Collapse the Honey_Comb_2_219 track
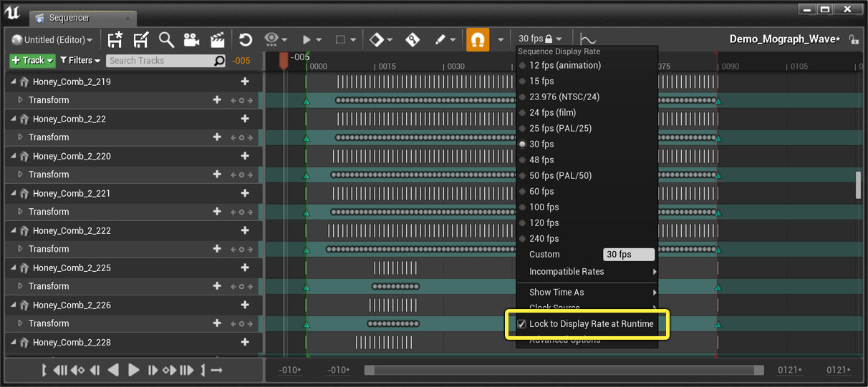868x387 pixels. pyautogui.click(x=14, y=82)
